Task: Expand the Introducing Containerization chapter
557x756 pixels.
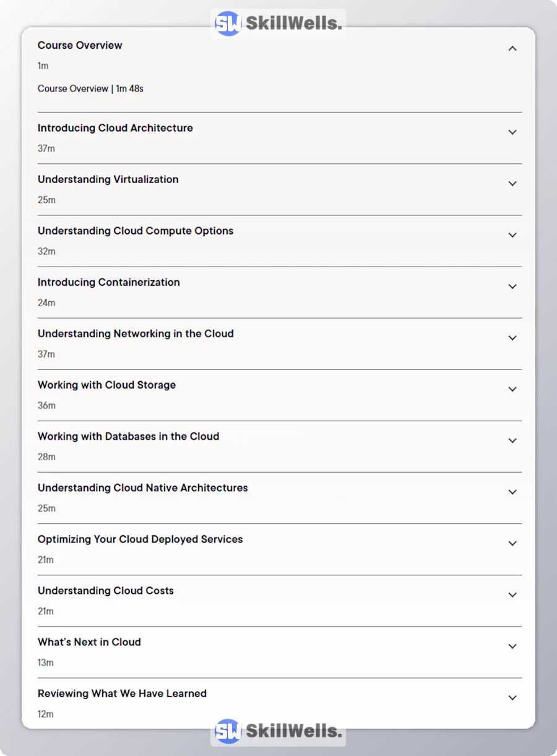Action: [x=512, y=286]
